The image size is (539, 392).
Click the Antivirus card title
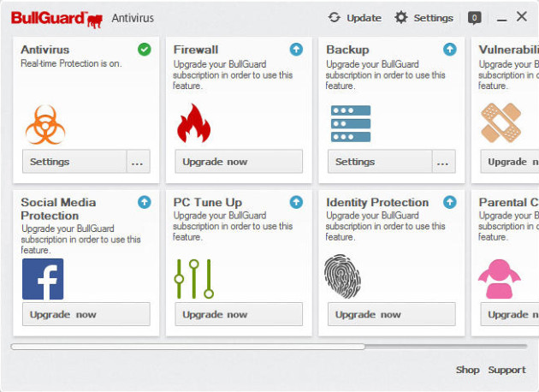pos(45,50)
